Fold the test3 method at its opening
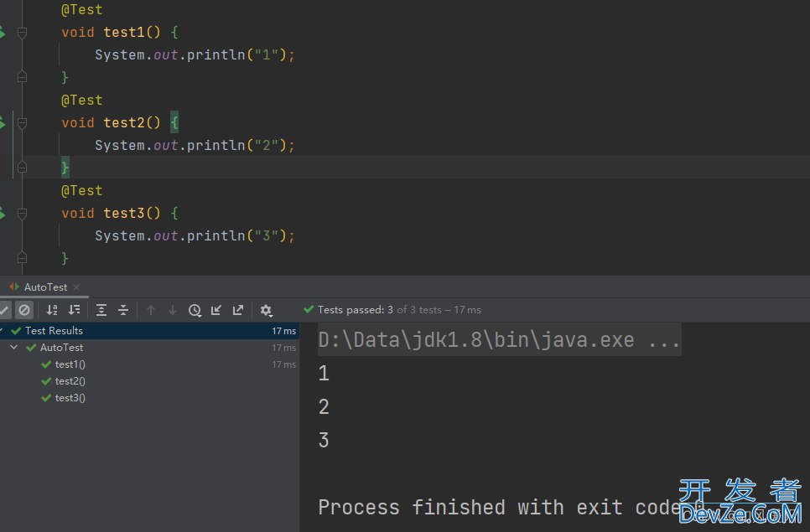 click(x=22, y=214)
